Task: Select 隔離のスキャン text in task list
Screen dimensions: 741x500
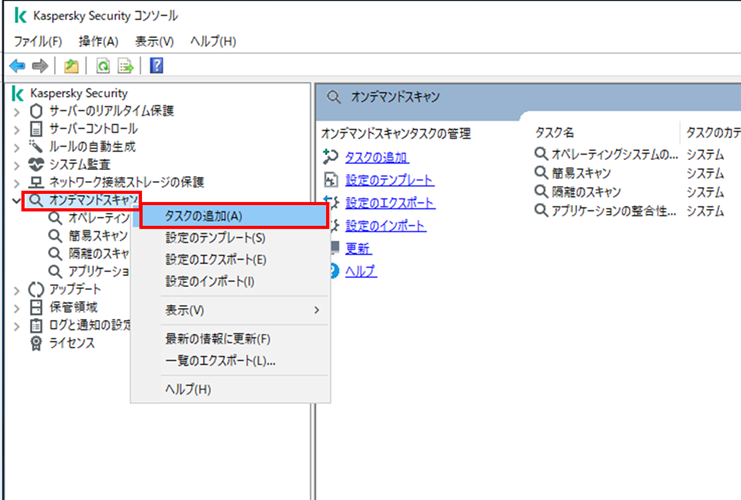Action: 586,192
